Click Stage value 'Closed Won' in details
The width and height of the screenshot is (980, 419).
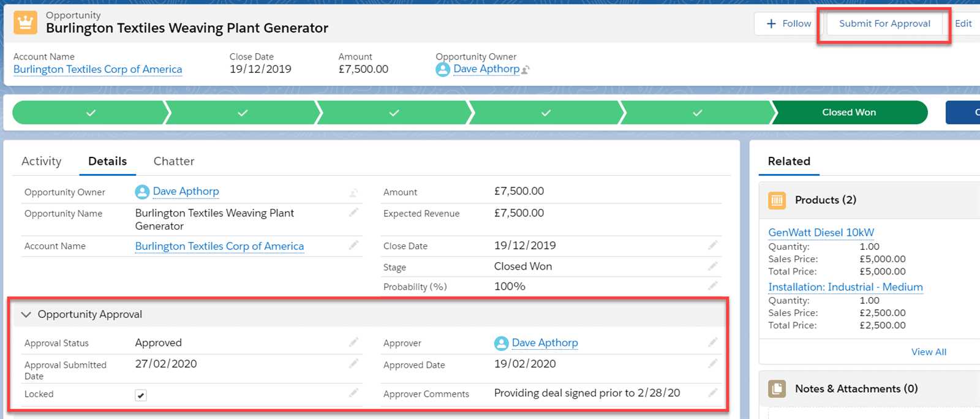tap(523, 266)
